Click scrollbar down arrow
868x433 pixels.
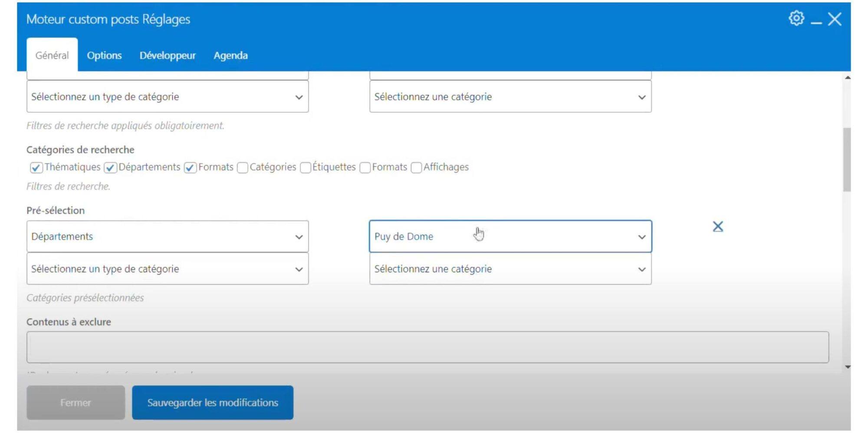847,367
